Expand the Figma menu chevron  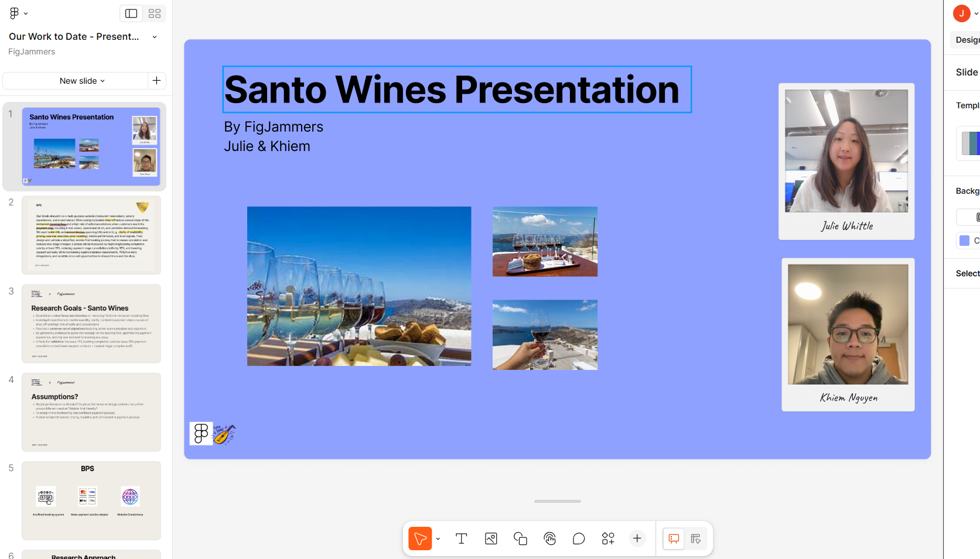point(26,13)
